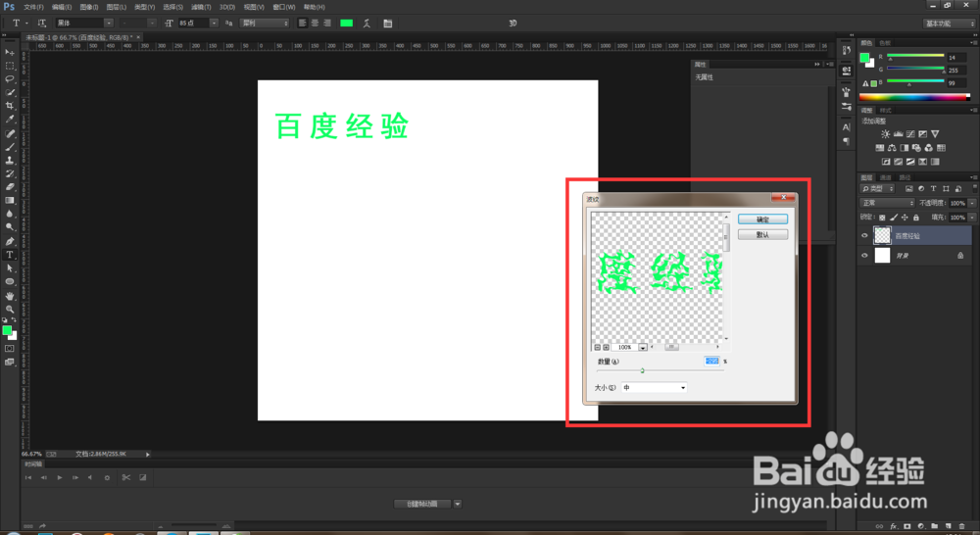Select the Brush tool in the toolbox
The width and height of the screenshot is (980, 535).
point(10,147)
